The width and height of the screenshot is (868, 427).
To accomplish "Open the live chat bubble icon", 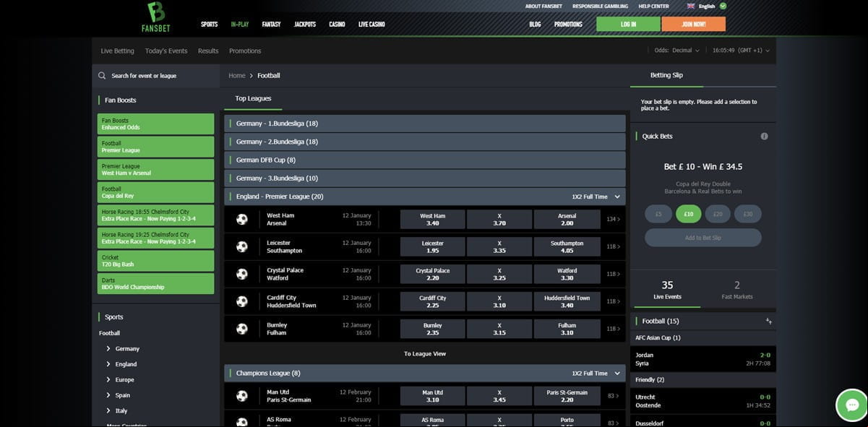I will 851,405.
